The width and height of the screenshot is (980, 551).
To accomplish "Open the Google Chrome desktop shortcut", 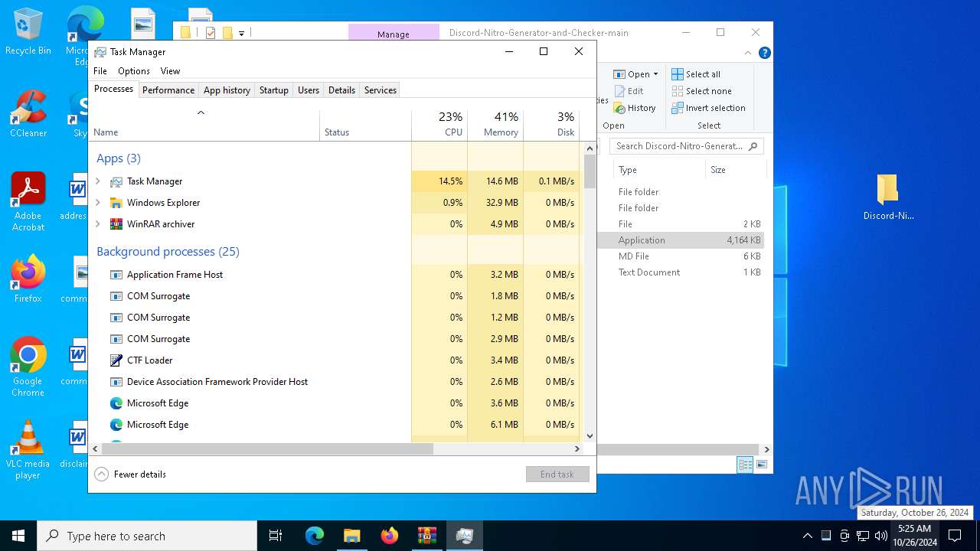I will point(28,367).
